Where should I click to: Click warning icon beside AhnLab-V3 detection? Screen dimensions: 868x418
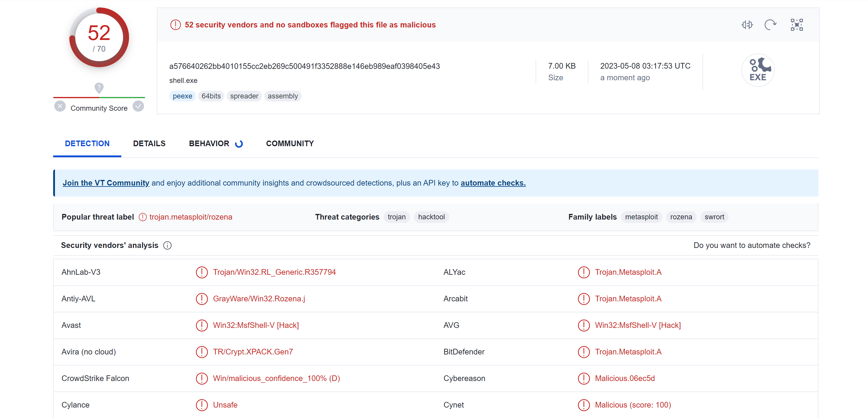[202, 272]
